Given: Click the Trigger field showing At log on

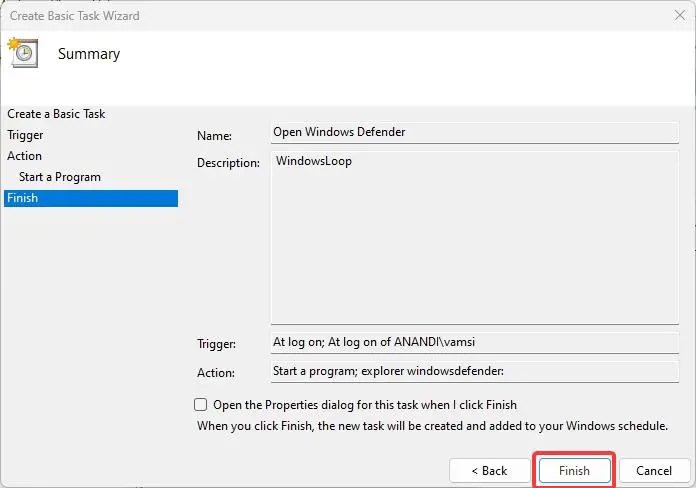Looking at the screenshot, I should coord(475,342).
